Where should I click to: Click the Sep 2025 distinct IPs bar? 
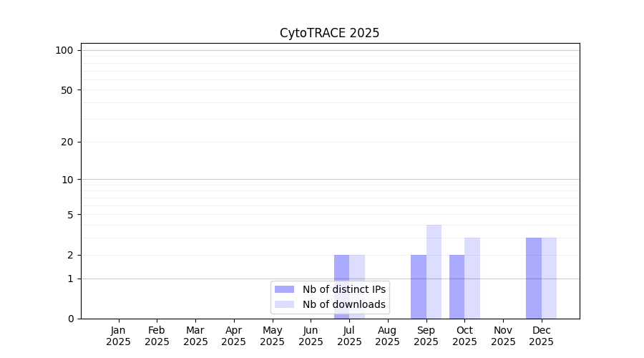coord(419,287)
